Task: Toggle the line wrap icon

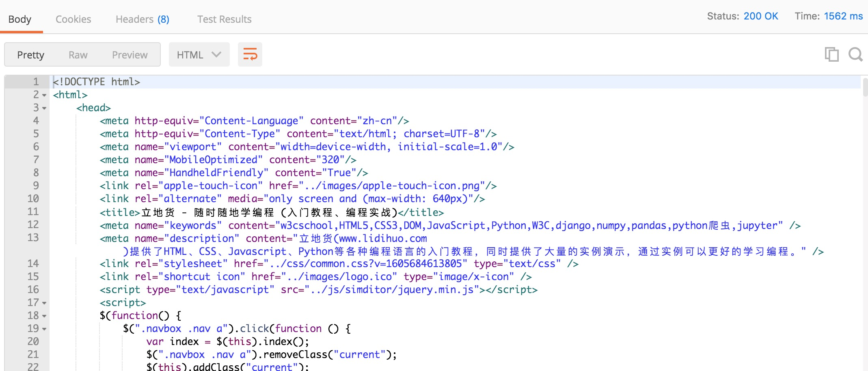Action: [250, 54]
